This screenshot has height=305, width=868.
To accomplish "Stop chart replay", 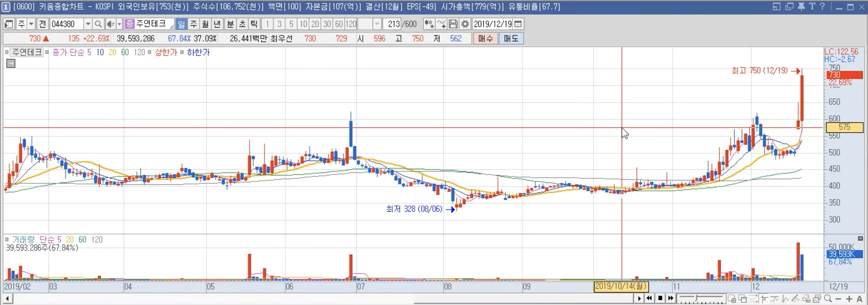I will [x=660, y=298].
